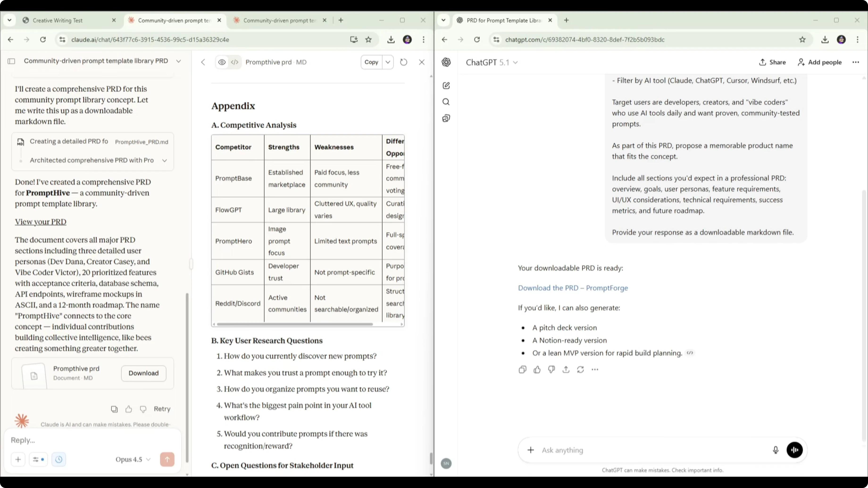Toggle Claude sidebar panel icon
868x488 pixels.
[x=12, y=61]
